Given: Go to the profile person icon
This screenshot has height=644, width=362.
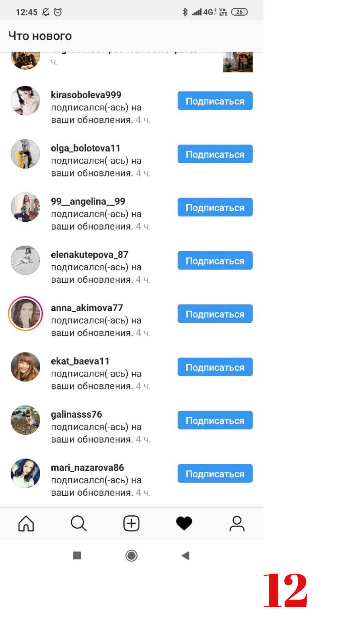Looking at the screenshot, I should [x=237, y=523].
